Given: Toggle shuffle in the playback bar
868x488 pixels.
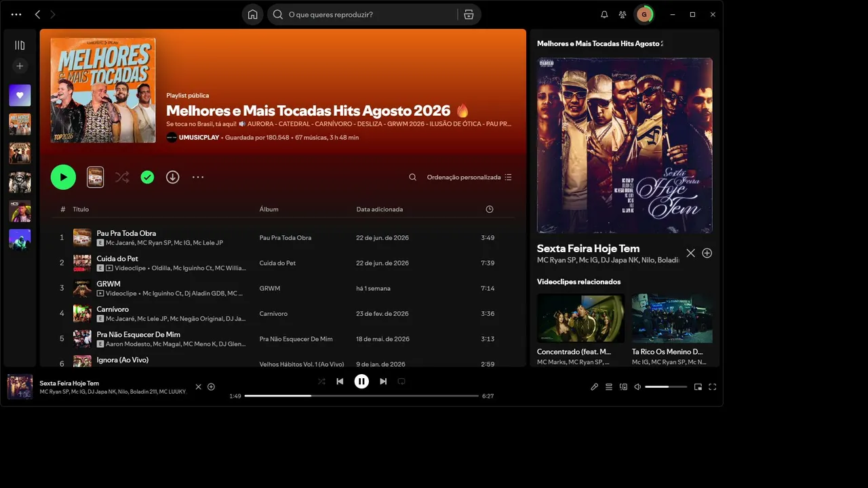Looking at the screenshot, I should pyautogui.click(x=321, y=382).
